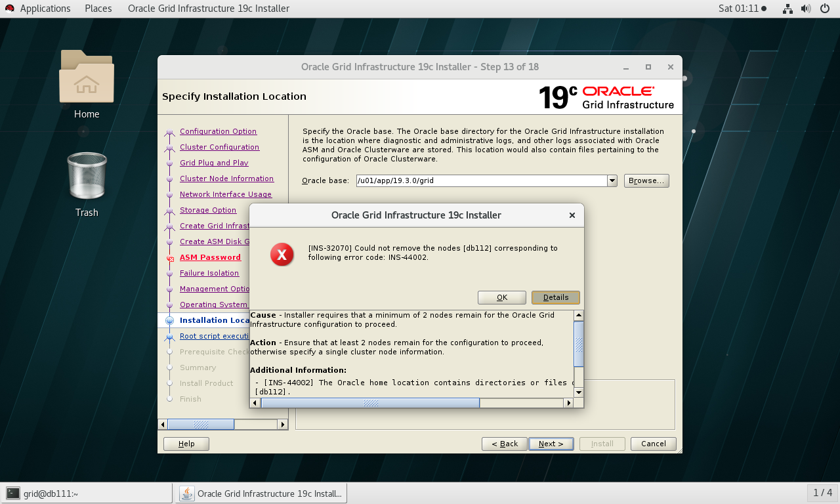This screenshot has width=840, height=504.
Task: Click the Oracle base path input field
Action: point(482,180)
